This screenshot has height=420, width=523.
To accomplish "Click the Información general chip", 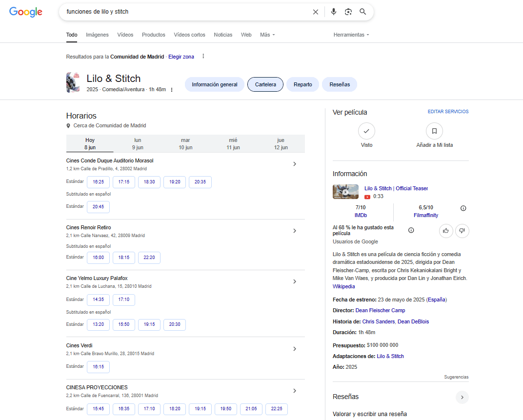I will (x=215, y=84).
